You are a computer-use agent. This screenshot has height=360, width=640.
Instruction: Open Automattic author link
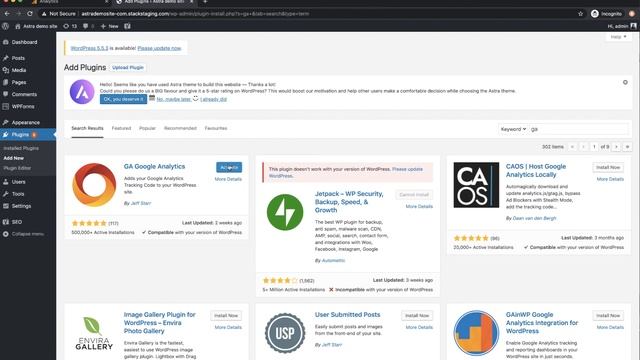333,260
